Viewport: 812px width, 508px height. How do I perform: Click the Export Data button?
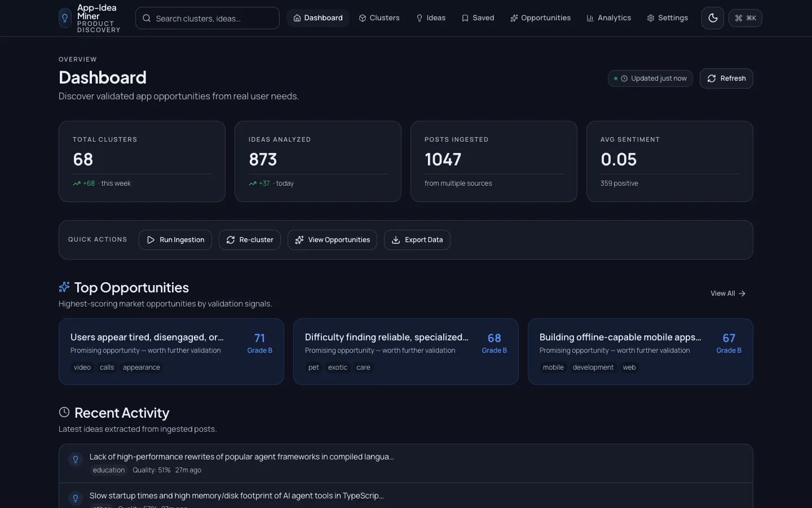pos(417,240)
